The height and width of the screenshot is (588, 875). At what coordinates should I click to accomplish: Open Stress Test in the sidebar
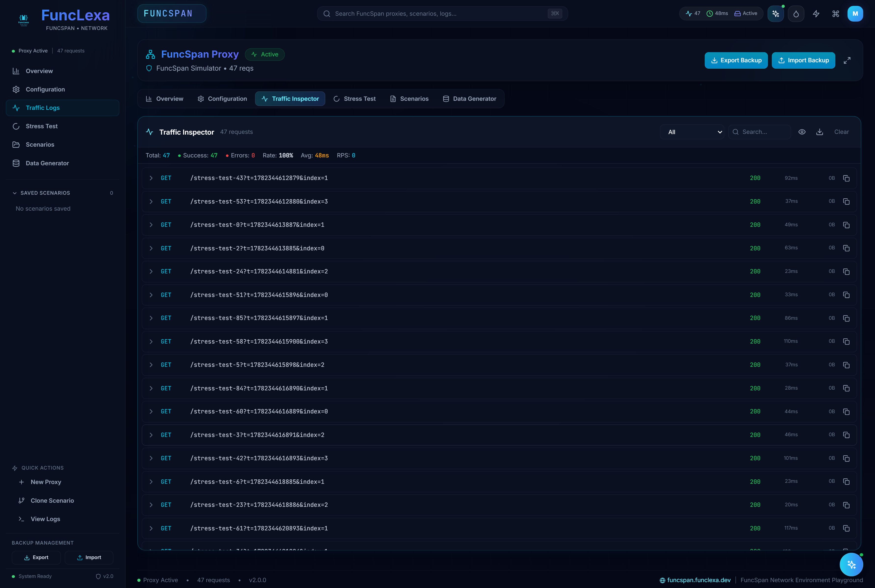pyautogui.click(x=63, y=126)
